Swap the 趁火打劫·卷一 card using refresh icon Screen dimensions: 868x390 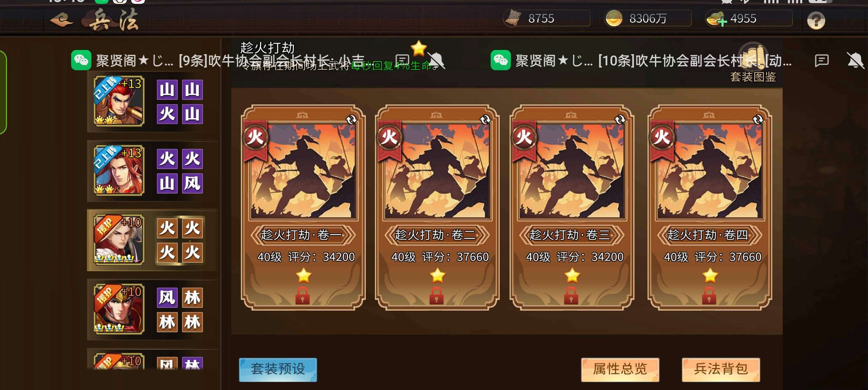pyautogui.click(x=351, y=120)
